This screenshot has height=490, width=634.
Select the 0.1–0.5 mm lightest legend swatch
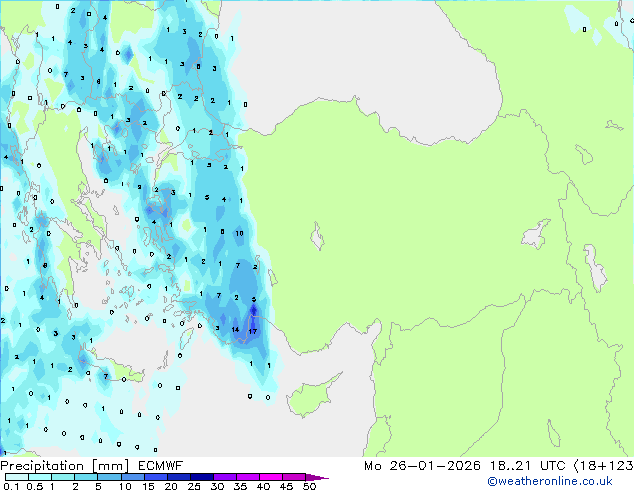click(17, 477)
